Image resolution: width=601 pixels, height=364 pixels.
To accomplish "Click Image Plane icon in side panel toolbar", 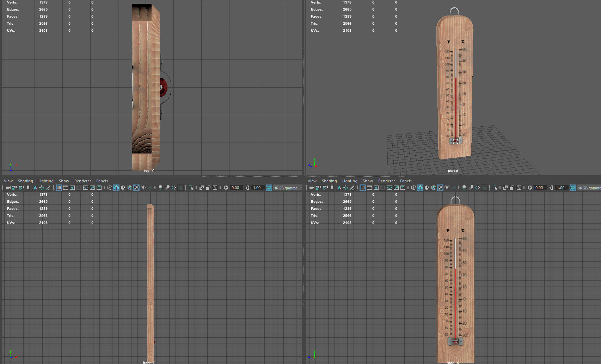I will 339,188.
